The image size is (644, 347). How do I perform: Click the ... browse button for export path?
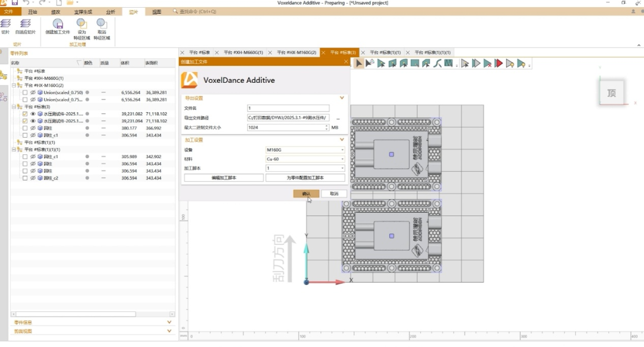tap(338, 118)
